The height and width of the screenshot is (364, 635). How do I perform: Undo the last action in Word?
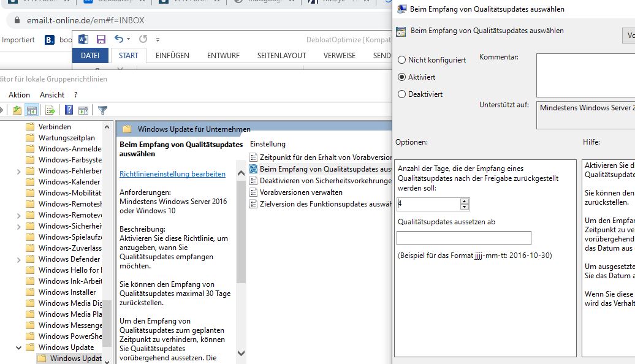[119, 39]
